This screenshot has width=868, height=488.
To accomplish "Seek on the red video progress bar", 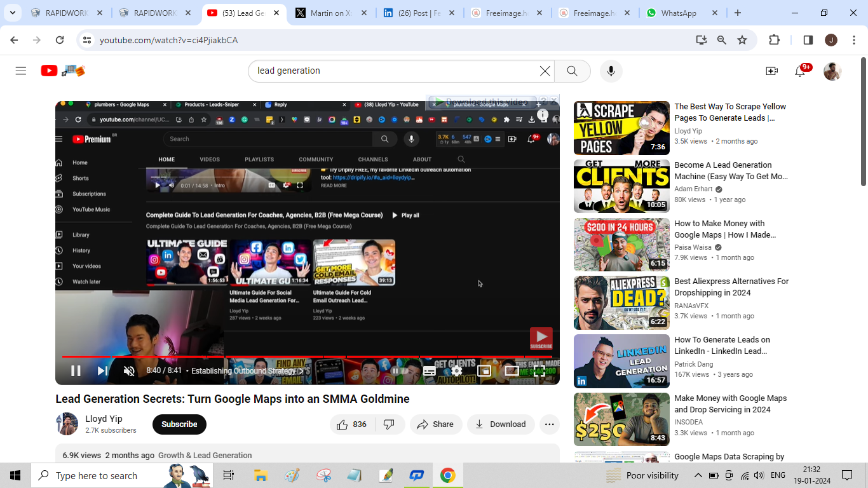I will coord(308,356).
